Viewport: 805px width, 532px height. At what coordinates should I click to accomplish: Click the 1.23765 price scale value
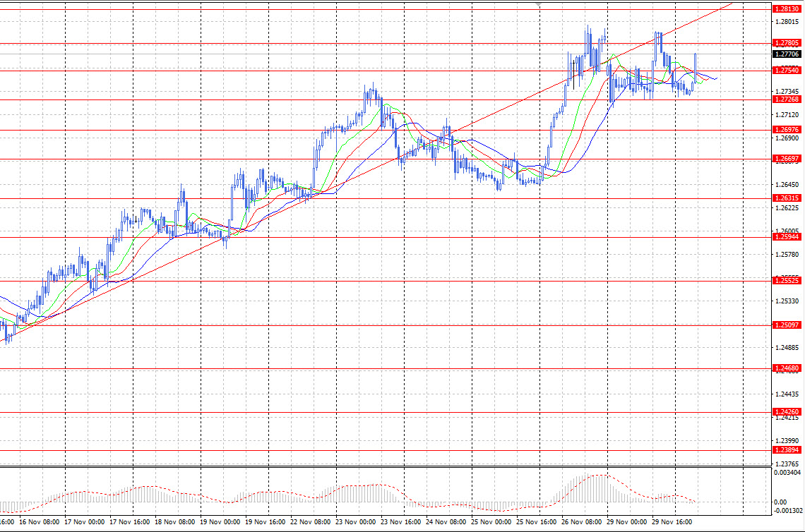tap(787, 464)
